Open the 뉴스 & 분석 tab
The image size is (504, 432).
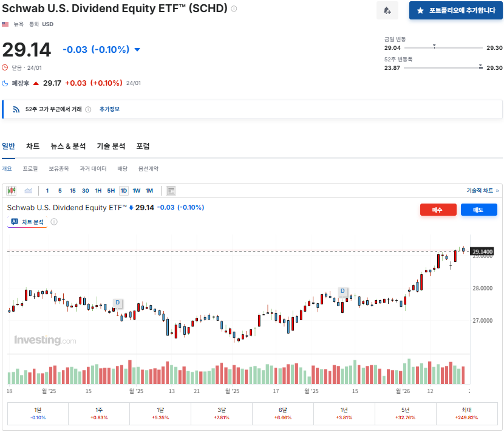[x=68, y=146]
